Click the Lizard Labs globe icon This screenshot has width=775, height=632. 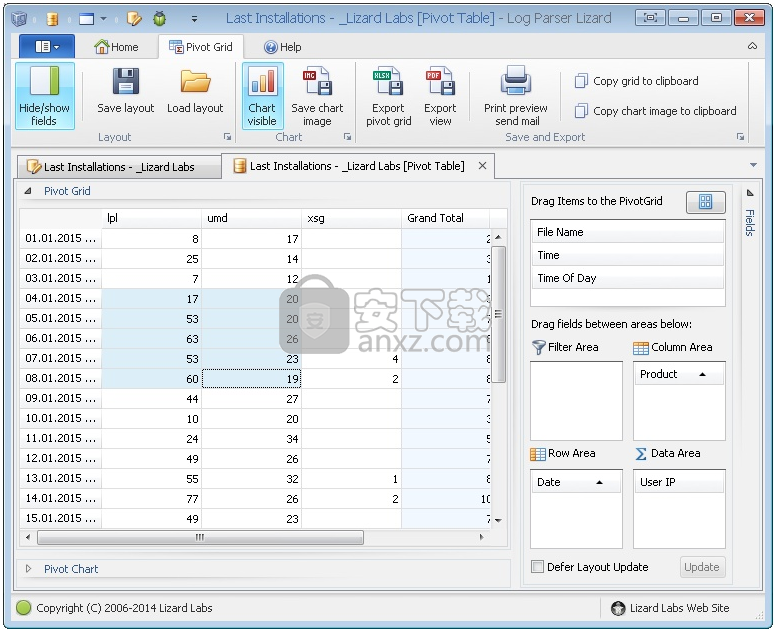coord(618,608)
